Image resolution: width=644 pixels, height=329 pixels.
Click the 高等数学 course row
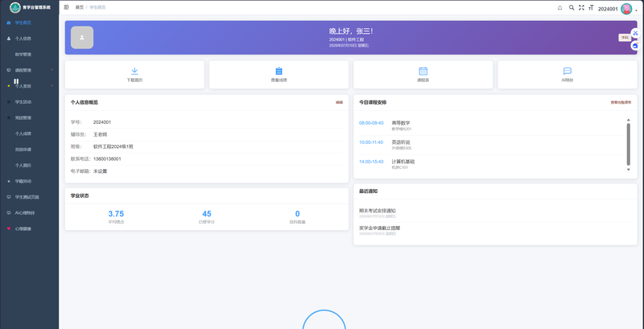point(492,125)
